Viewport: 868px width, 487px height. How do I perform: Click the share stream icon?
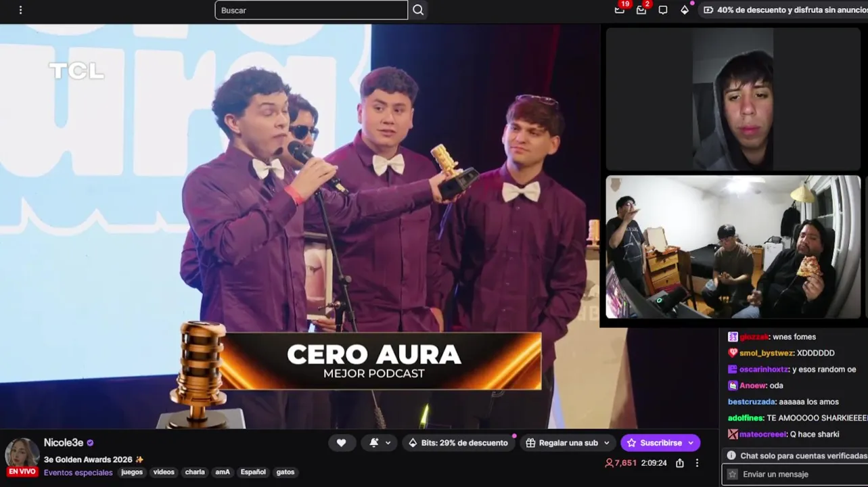click(680, 463)
